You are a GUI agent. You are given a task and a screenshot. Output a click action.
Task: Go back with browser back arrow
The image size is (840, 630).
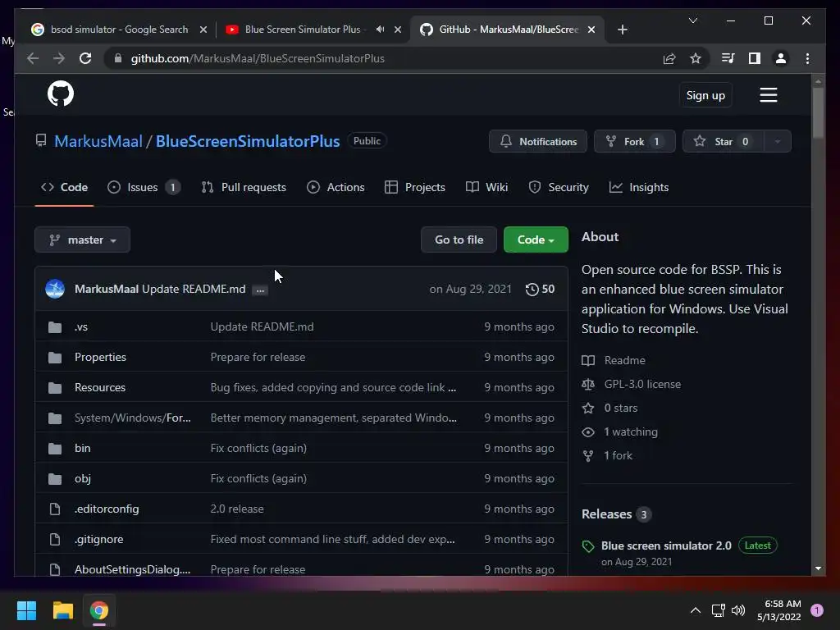33,58
